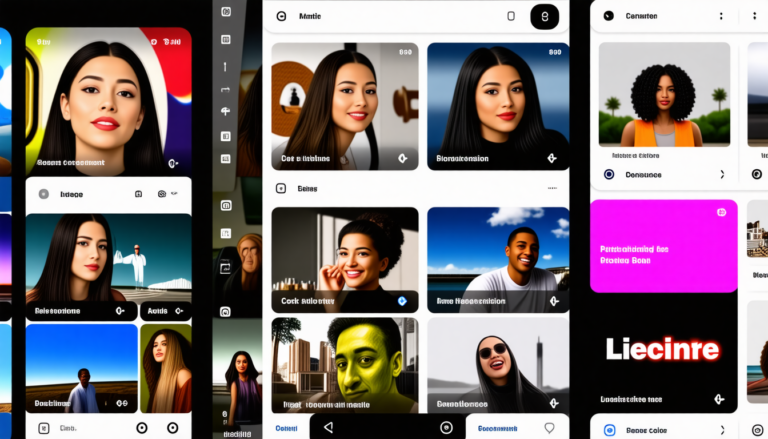The image size is (768, 439).
Task: Tap the Aoids pill button
Action: pyautogui.click(x=166, y=311)
